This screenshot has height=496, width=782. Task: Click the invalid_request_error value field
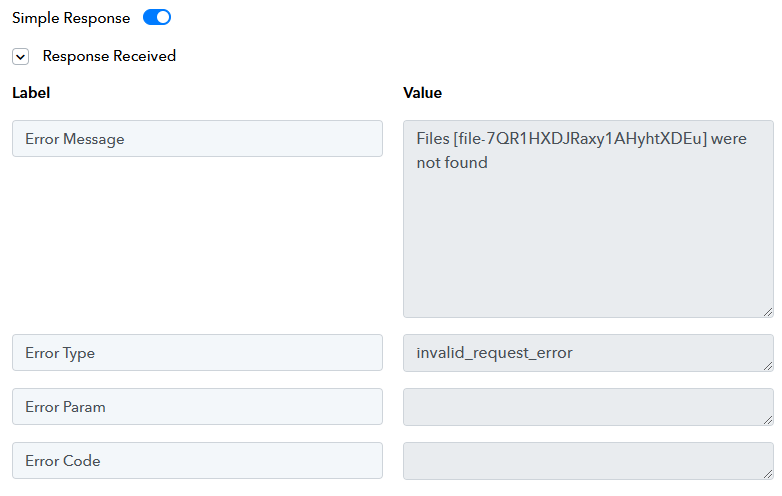pyautogui.click(x=588, y=353)
